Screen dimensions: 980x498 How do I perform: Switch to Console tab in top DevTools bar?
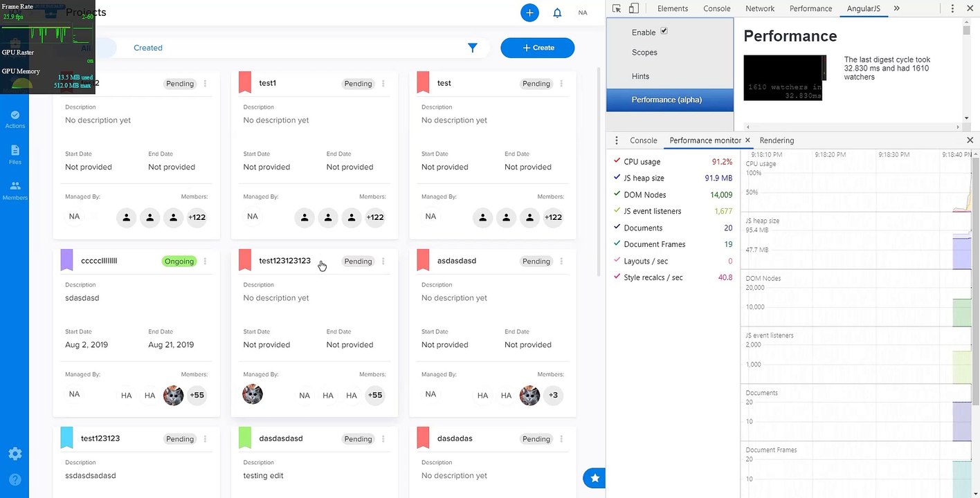pos(717,8)
